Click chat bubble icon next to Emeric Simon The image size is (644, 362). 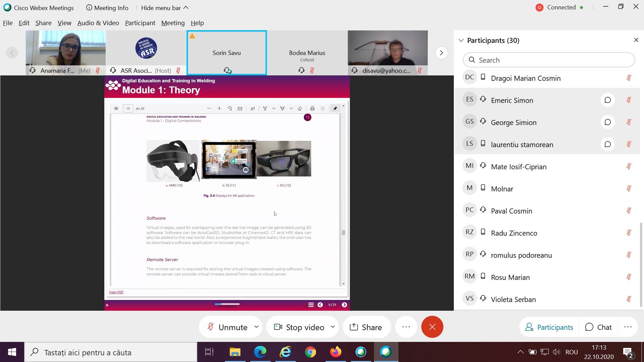(x=607, y=100)
